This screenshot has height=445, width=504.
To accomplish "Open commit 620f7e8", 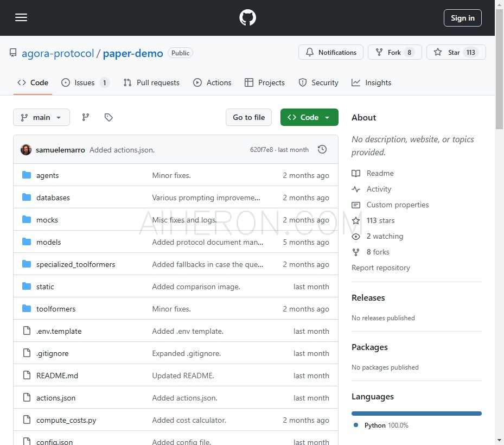I will 261,150.
